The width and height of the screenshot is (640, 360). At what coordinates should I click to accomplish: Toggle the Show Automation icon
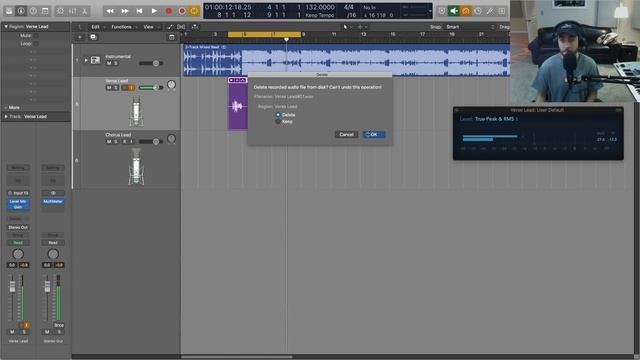(170, 27)
